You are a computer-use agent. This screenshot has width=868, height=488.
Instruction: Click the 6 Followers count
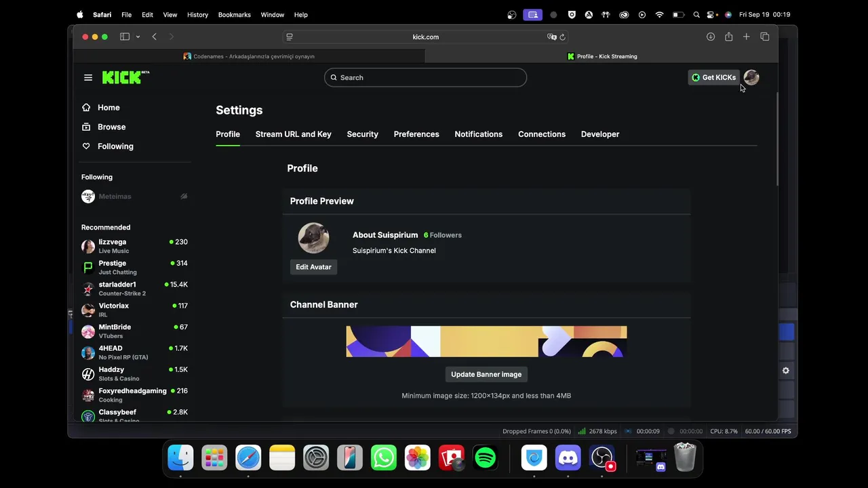(x=442, y=235)
